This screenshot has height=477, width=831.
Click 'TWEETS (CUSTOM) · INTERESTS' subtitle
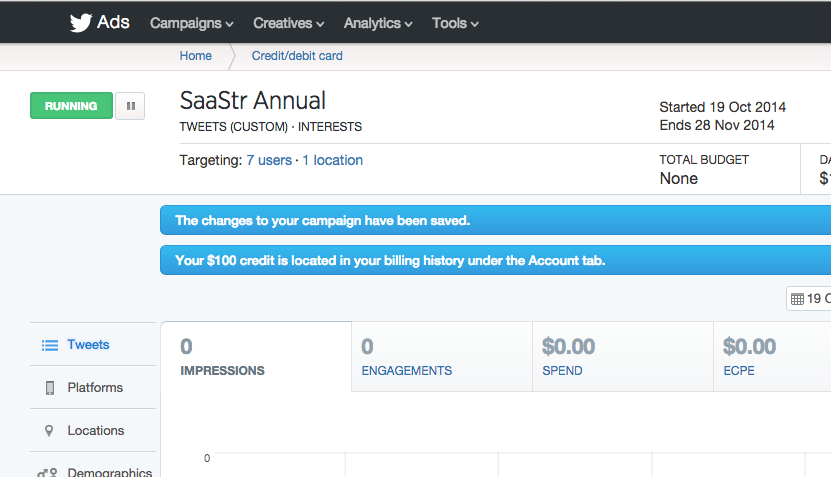(x=270, y=127)
